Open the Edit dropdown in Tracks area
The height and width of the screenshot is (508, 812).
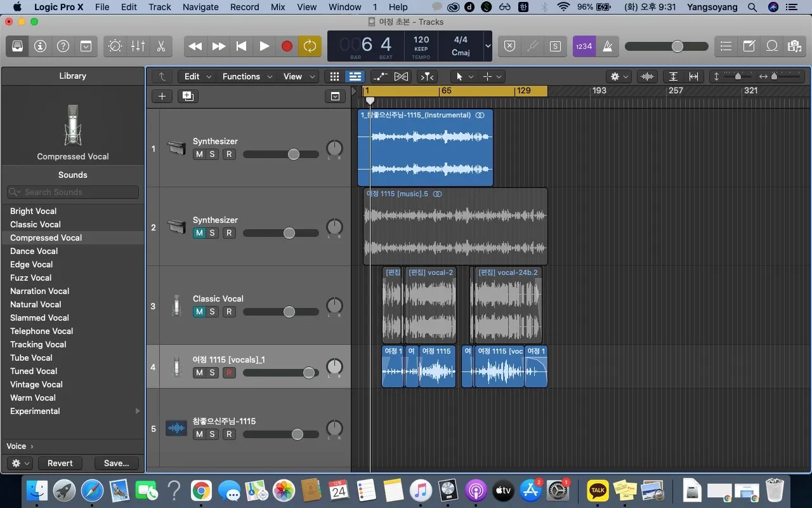point(197,76)
